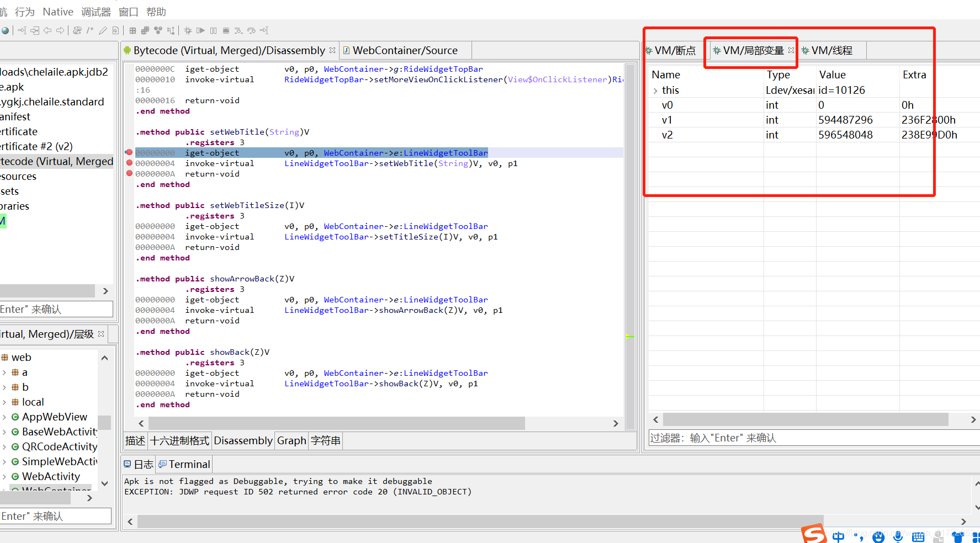Stop the debugger with stop icon
This screenshot has width=980, height=543.
tap(226, 31)
